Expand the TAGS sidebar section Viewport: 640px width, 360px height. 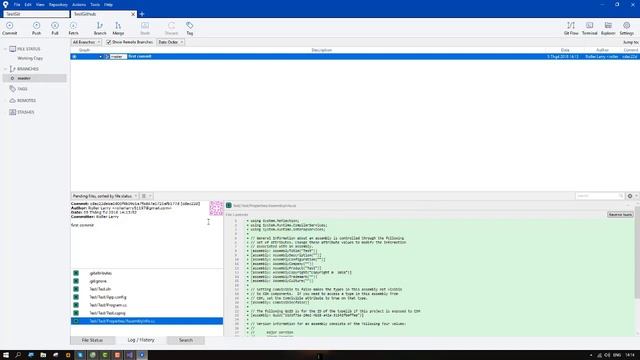coord(5,89)
